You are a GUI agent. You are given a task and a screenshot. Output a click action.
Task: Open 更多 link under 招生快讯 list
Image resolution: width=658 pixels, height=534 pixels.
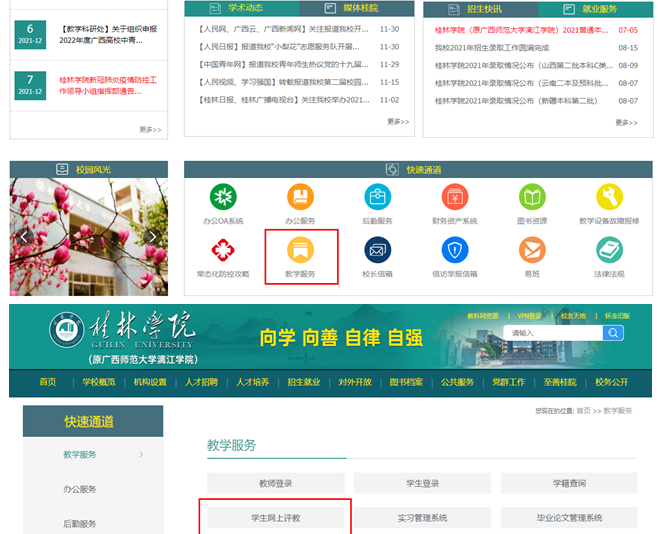point(625,122)
